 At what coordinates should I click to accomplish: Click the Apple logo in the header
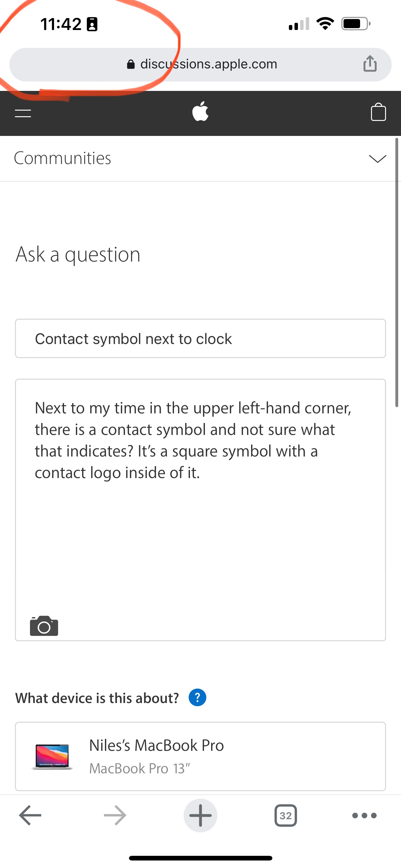tap(200, 112)
